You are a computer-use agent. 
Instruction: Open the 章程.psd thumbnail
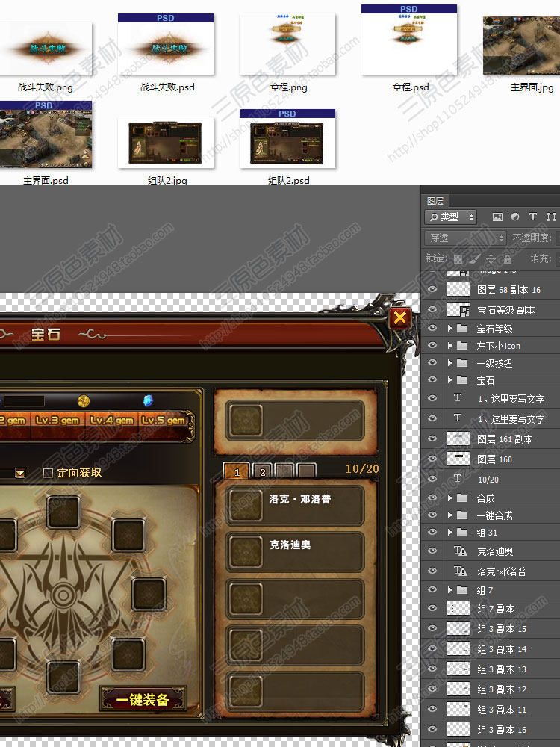pos(409,40)
